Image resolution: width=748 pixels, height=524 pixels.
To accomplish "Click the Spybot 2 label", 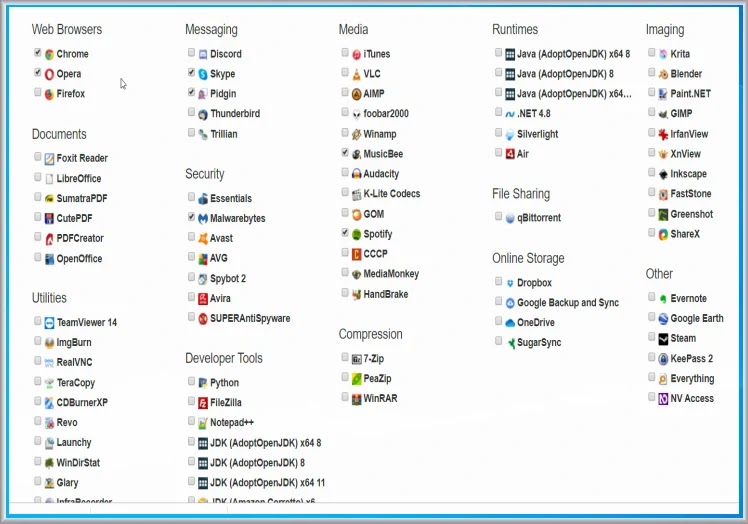I will click(x=228, y=279).
